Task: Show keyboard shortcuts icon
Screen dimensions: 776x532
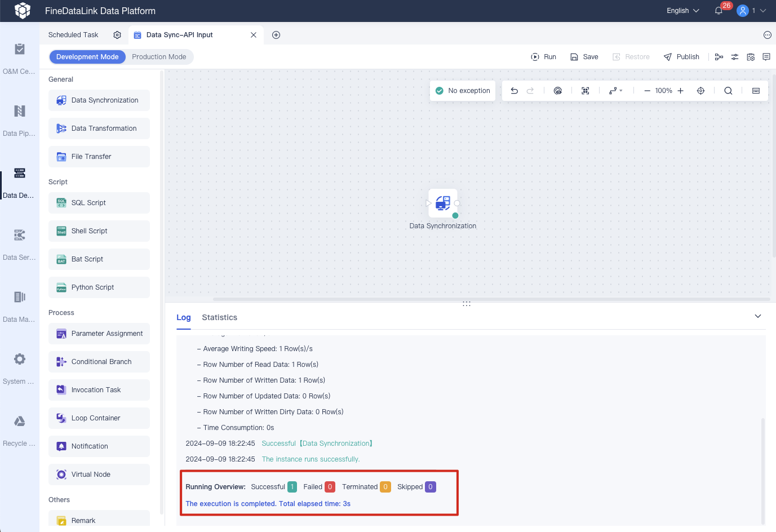Action: point(756,91)
